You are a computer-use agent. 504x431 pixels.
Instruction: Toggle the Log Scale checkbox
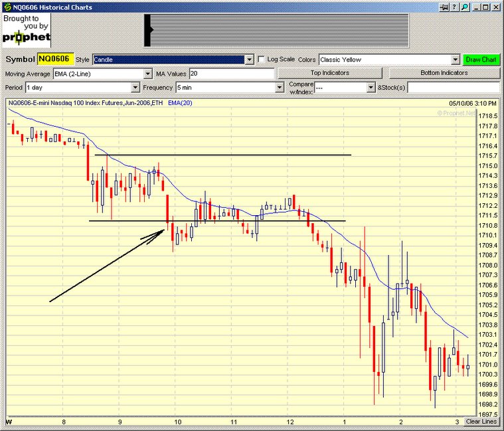tap(262, 60)
